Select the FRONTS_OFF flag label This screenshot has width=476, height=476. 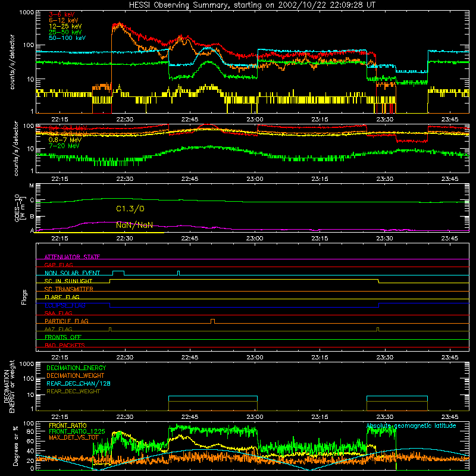pyautogui.click(x=63, y=337)
